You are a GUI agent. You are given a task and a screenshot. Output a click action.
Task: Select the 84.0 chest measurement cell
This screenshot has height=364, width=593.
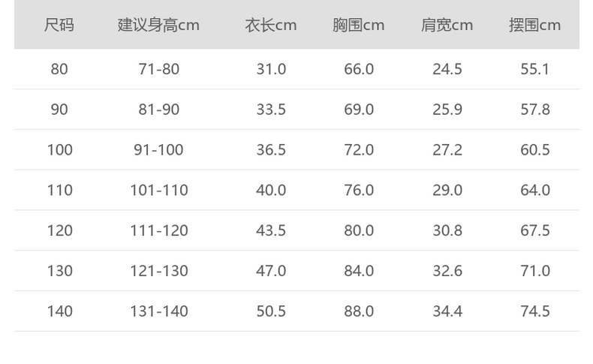pyautogui.click(x=359, y=271)
